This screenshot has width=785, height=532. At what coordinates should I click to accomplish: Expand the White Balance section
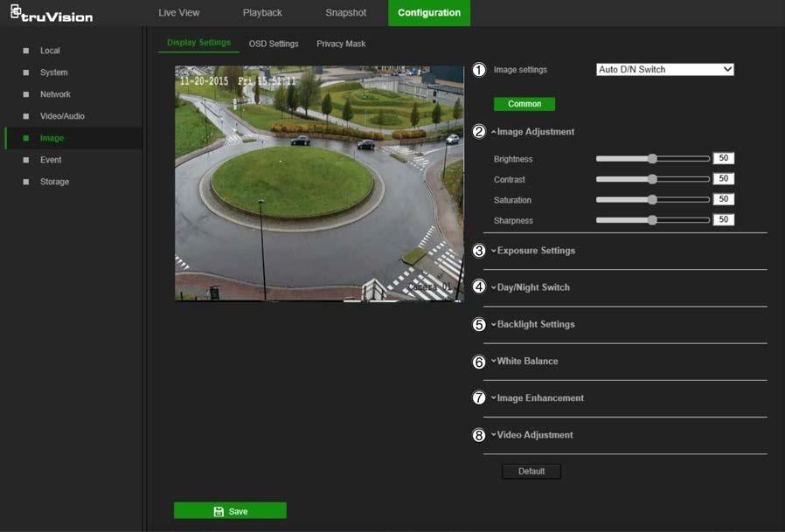525,361
